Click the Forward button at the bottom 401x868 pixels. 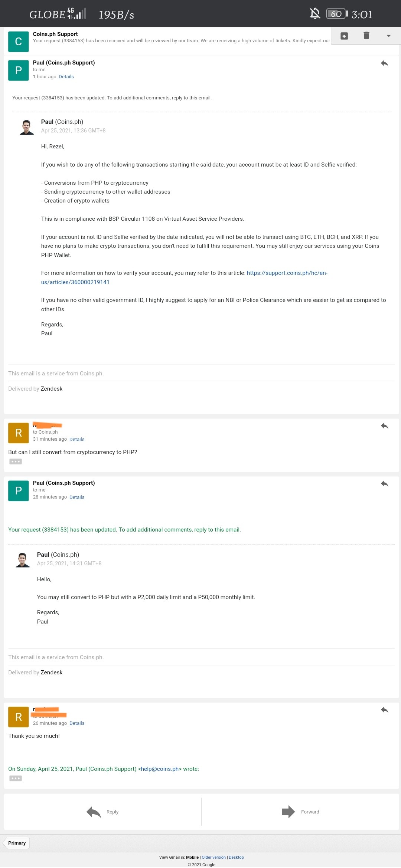(300, 812)
